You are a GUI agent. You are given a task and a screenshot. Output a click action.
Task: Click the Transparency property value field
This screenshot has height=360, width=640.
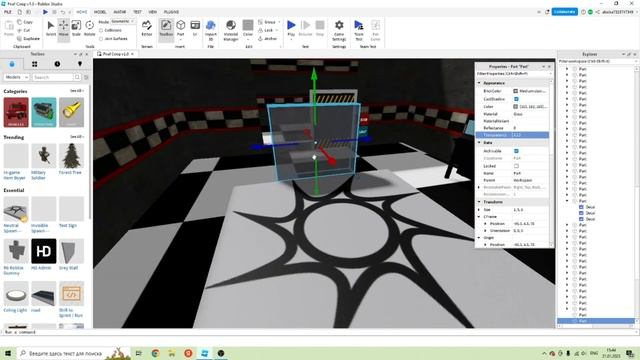530,135
